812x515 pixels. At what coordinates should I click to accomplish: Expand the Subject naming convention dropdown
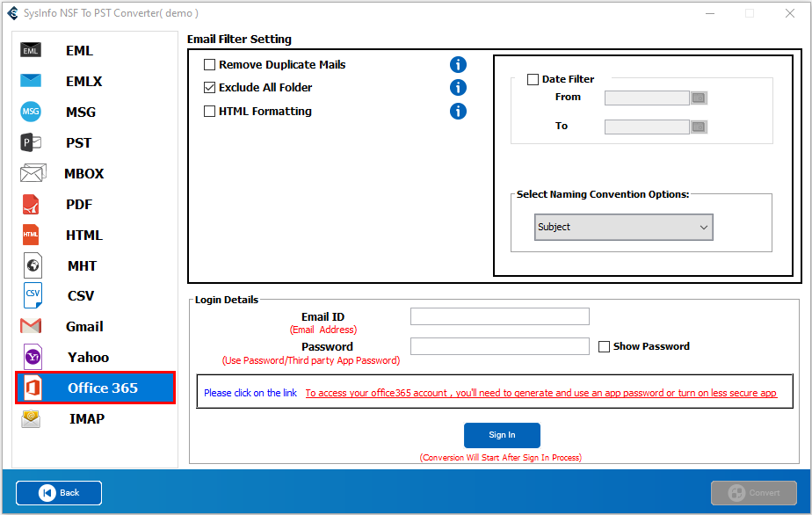[x=624, y=227]
